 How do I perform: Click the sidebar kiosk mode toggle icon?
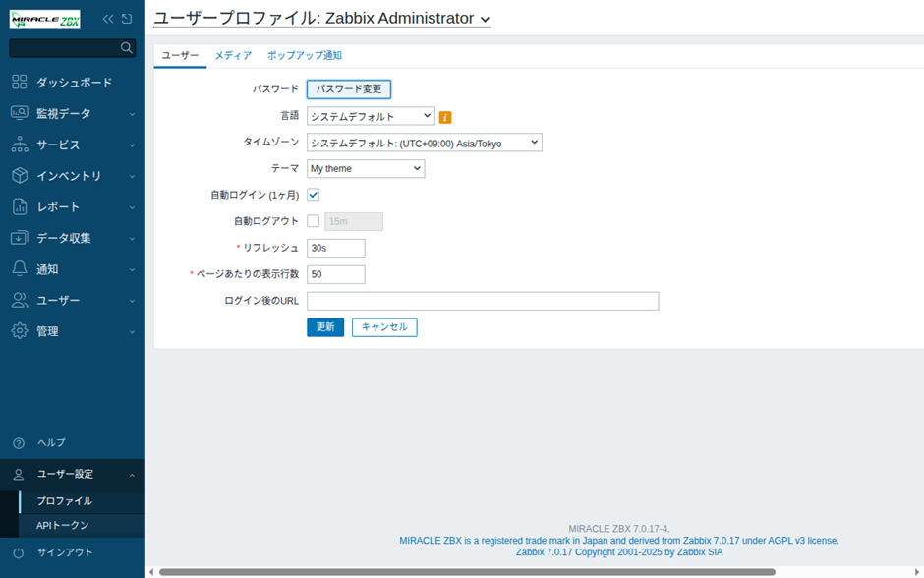point(127,19)
